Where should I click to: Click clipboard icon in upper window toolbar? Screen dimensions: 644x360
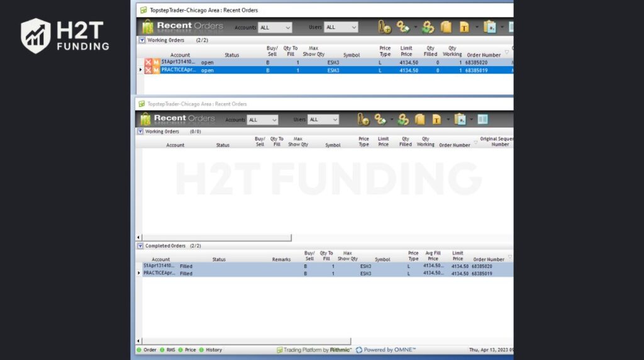click(489, 27)
